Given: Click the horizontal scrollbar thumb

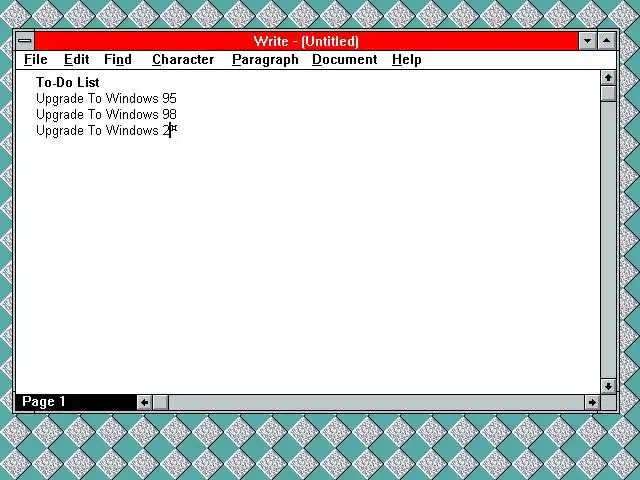Looking at the screenshot, I should tap(160, 402).
